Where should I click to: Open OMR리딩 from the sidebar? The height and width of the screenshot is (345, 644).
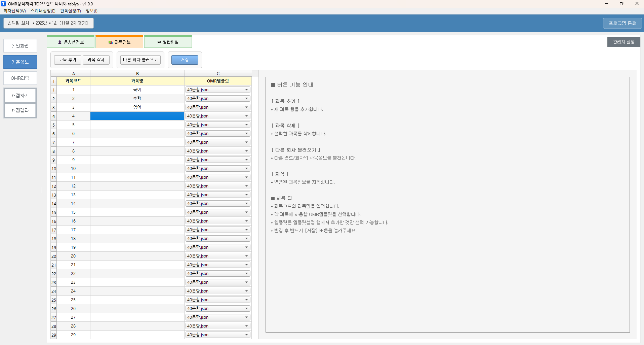click(20, 78)
